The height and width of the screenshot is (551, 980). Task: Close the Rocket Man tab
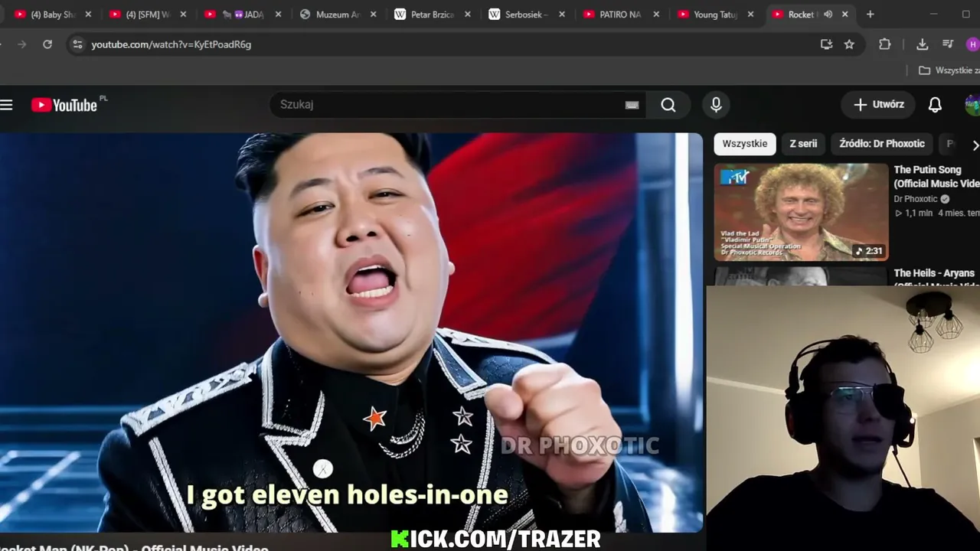[x=845, y=15]
